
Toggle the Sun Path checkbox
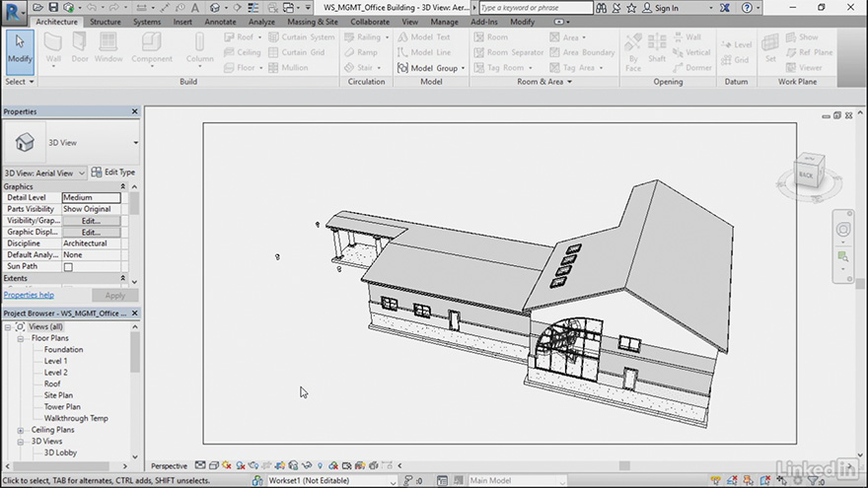(68, 267)
